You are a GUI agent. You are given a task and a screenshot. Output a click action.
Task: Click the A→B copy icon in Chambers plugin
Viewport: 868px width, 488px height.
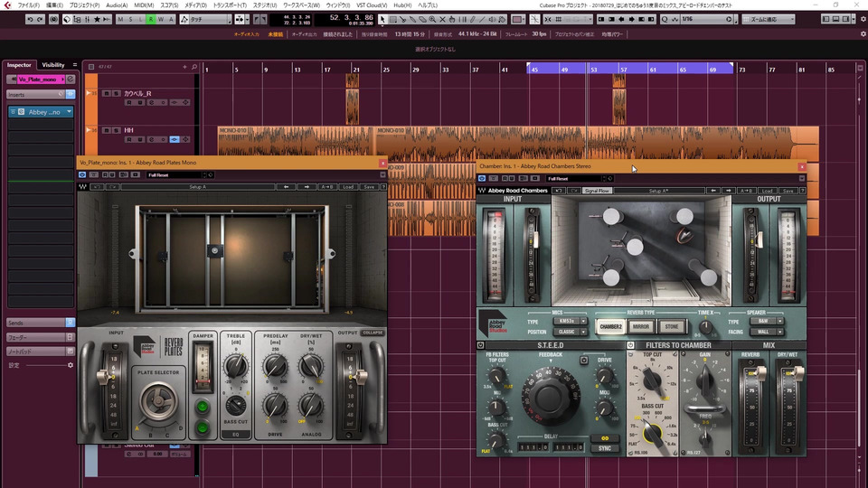746,191
